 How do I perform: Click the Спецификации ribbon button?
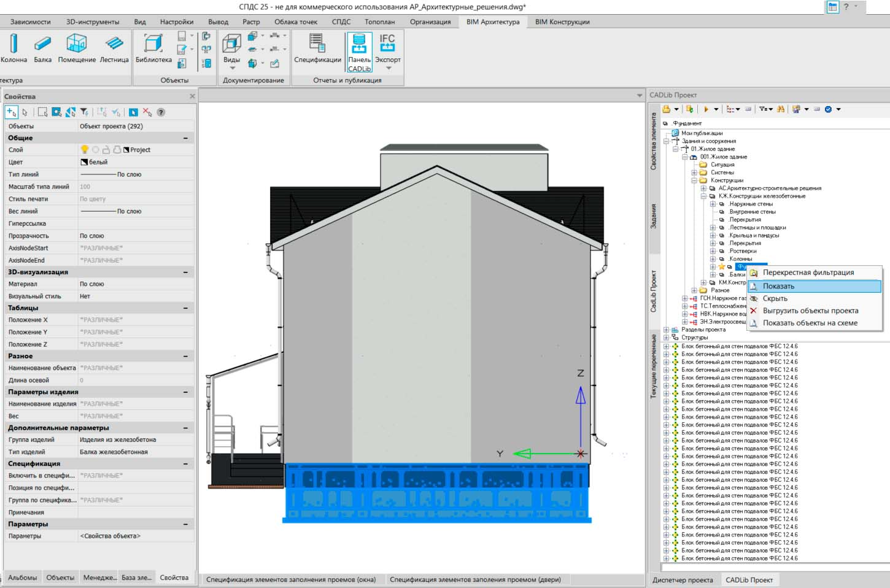click(x=317, y=48)
